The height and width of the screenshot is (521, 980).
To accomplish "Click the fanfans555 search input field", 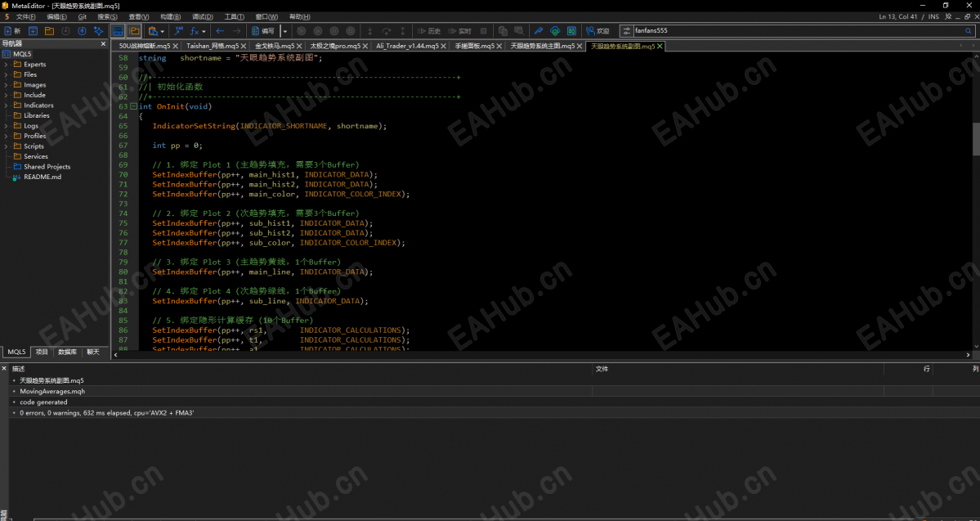I will [798, 30].
